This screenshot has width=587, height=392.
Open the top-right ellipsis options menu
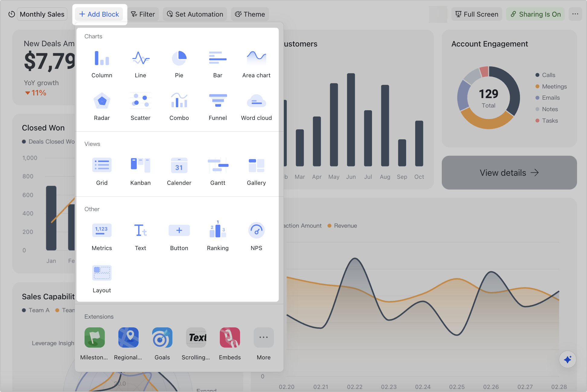point(575,14)
